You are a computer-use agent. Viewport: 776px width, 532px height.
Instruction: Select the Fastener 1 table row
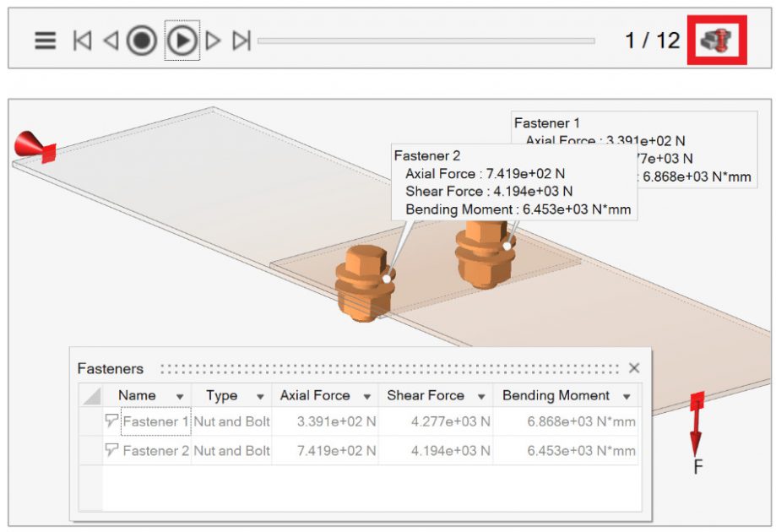[155, 421]
